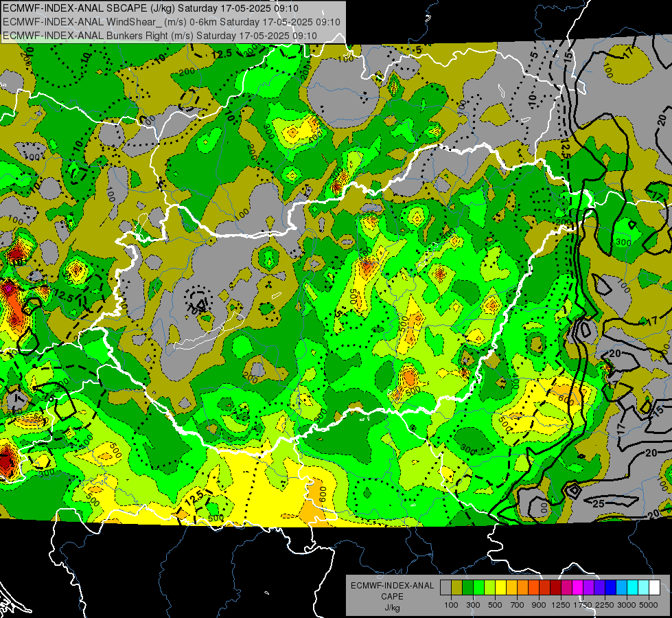Screen dimensions: 672x618
Task: Click the 5000 tick label in the legend
Action: coord(649,605)
